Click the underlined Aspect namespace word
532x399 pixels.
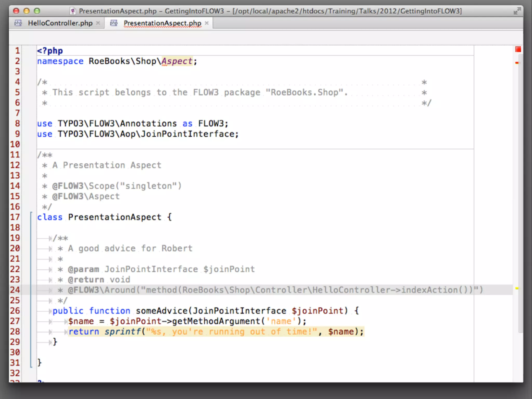click(x=177, y=61)
